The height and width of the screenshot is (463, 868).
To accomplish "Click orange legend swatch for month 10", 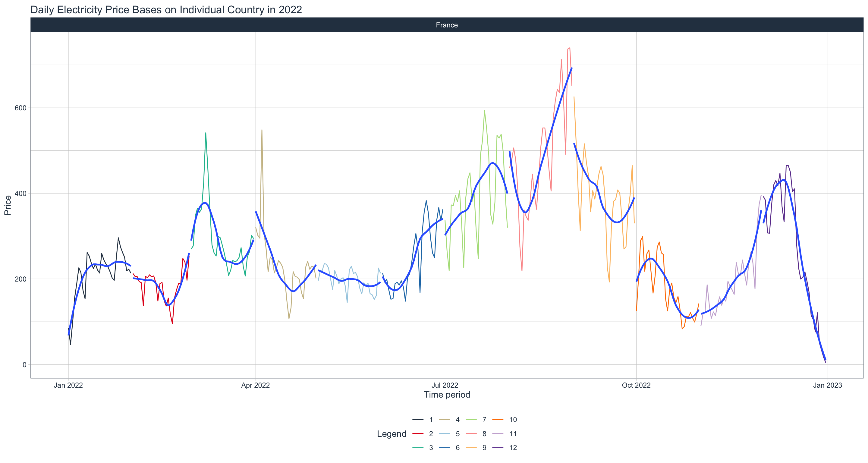I will 498,420.
